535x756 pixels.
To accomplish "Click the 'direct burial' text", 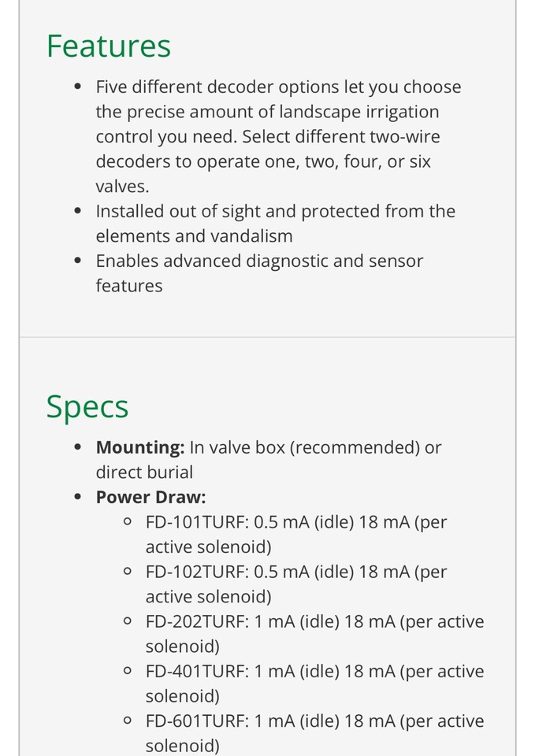I will pos(144,472).
